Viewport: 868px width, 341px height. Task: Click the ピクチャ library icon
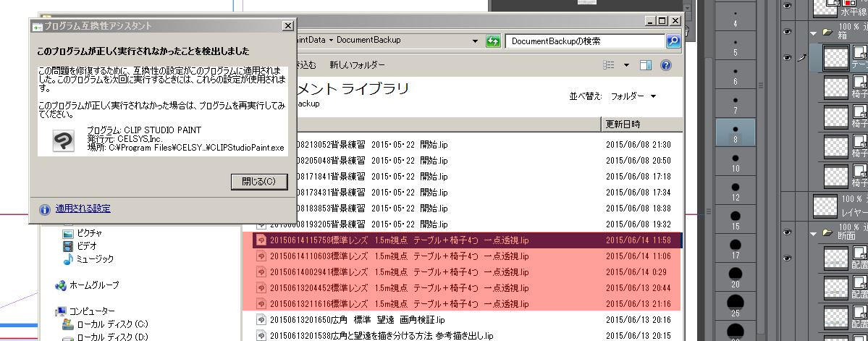(x=68, y=233)
